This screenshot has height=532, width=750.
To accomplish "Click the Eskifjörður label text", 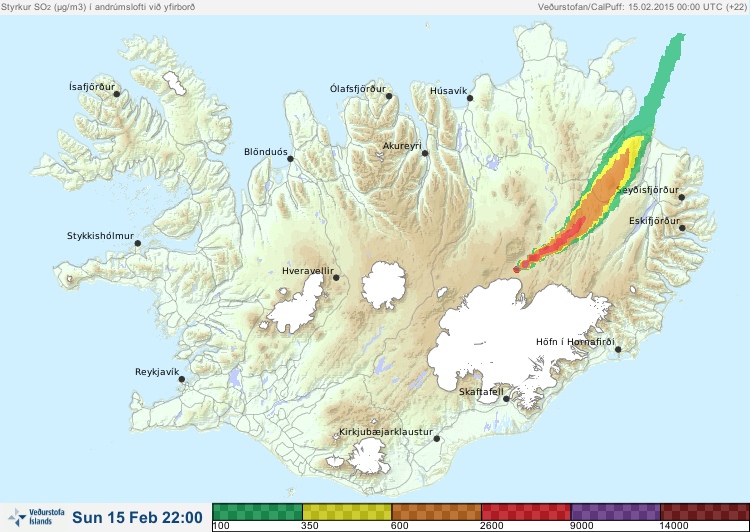I will pyautogui.click(x=654, y=221).
